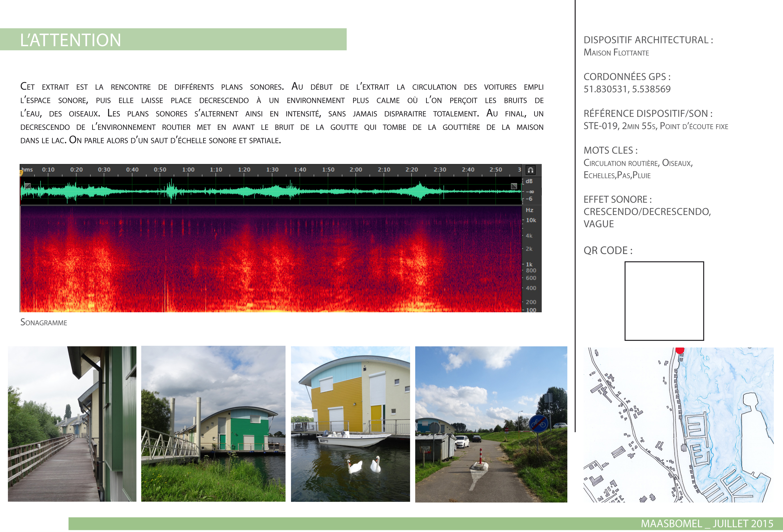
Task: Click the CRESCENDO/DECRESCENDO text
Action: pos(647,211)
